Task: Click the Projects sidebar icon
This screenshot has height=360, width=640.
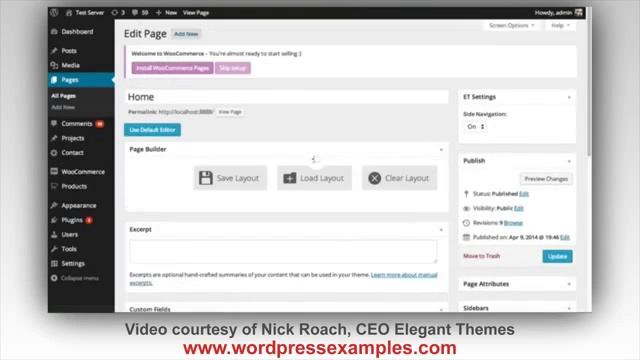Action: [x=54, y=138]
